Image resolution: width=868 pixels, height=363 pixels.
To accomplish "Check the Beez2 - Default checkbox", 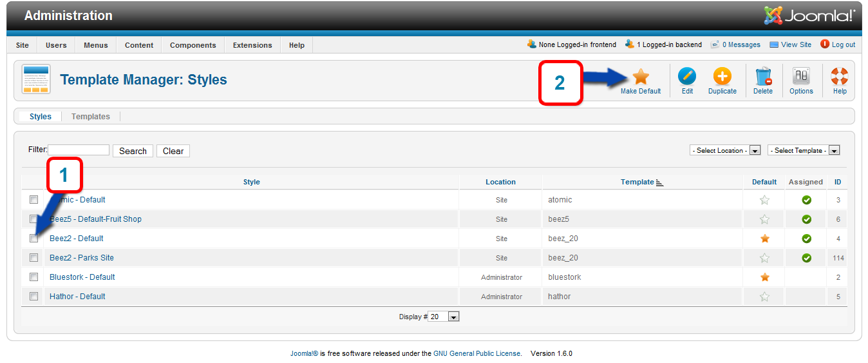I will [34, 239].
